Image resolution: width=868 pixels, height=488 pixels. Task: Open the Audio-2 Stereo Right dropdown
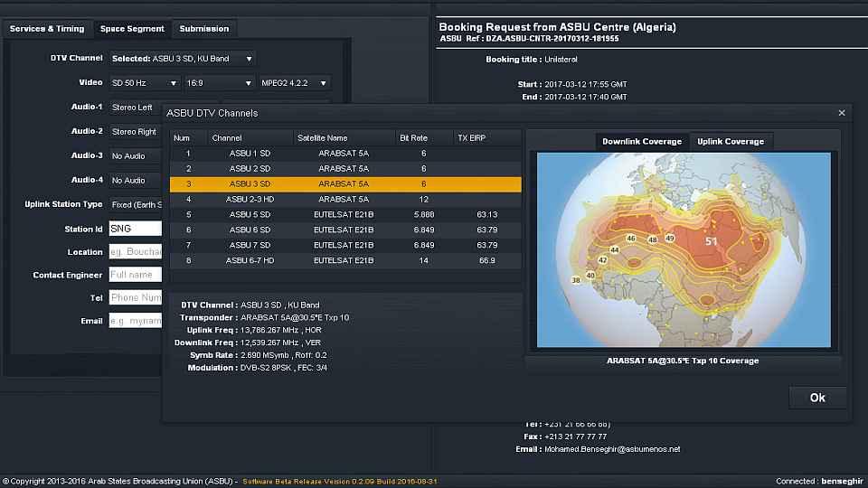click(136, 132)
